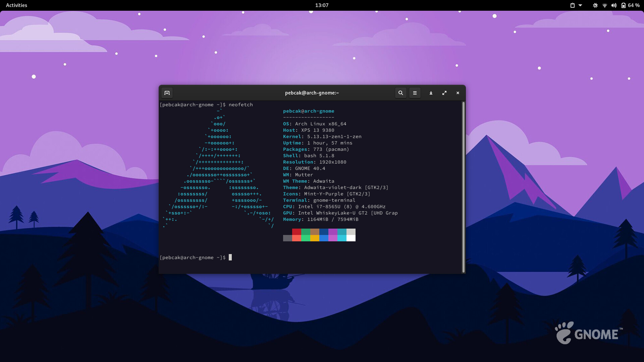This screenshot has height=362, width=644.
Task: Open the clock calendar at 13:07
Action: pyautogui.click(x=322, y=5)
